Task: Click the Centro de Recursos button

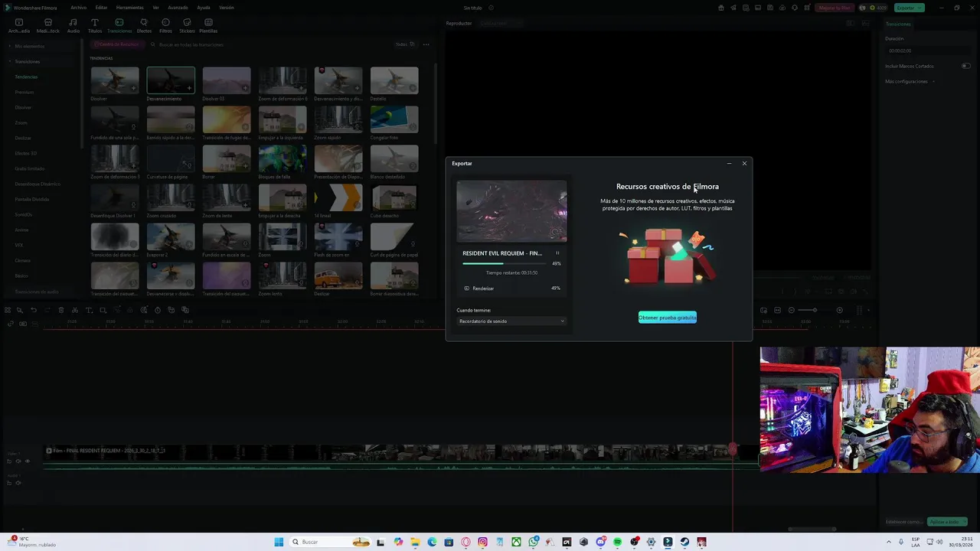Action: click(116, 44)
